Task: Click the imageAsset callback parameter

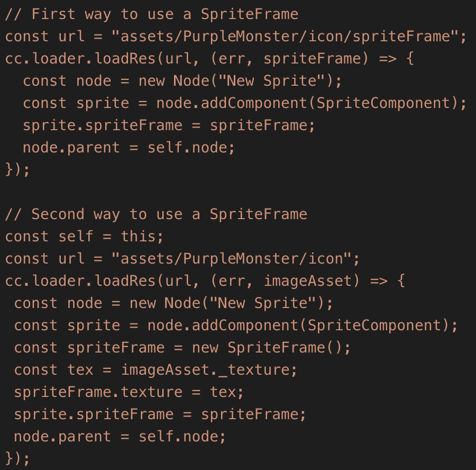Action: pyautogui.click(x=308, y=281)
